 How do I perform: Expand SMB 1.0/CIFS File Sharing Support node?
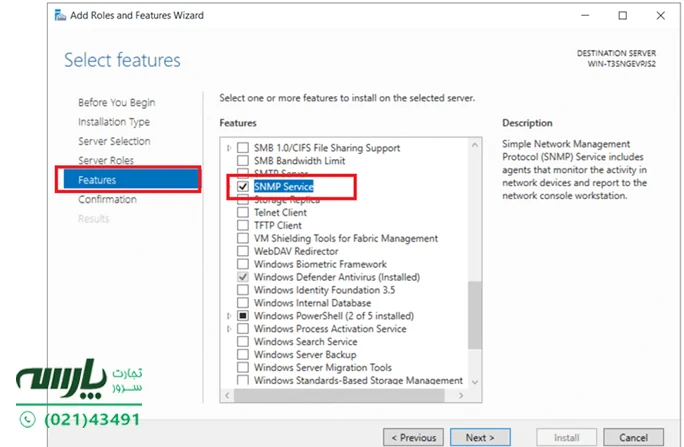click(229, 148)
